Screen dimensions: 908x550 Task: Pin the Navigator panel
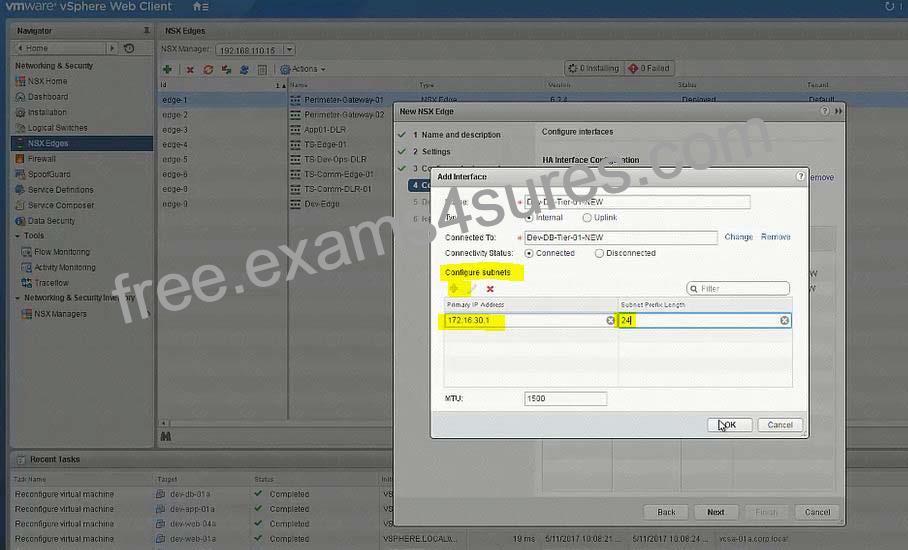[x=147, y=30]
